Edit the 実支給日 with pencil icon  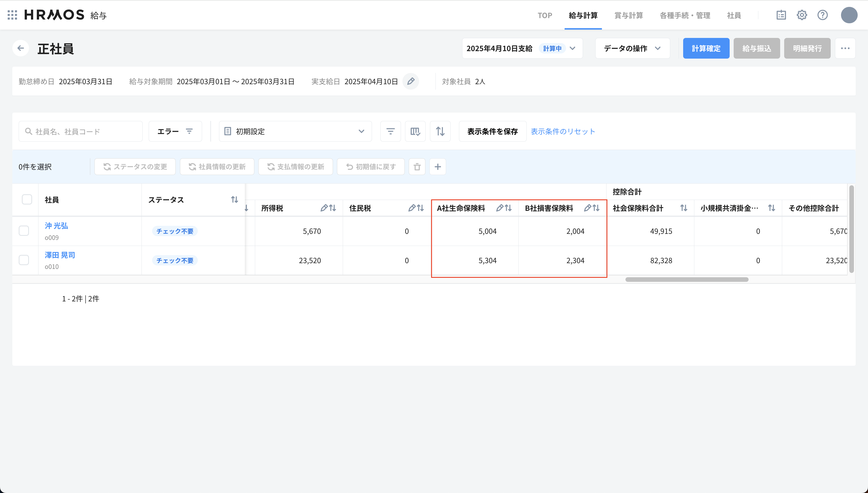[x=411, y=81]
